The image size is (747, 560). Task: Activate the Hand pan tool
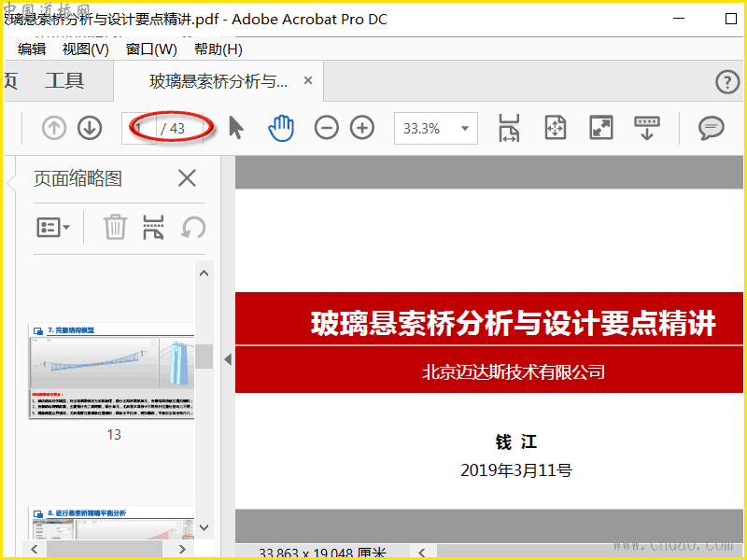(x=281, y=128)
